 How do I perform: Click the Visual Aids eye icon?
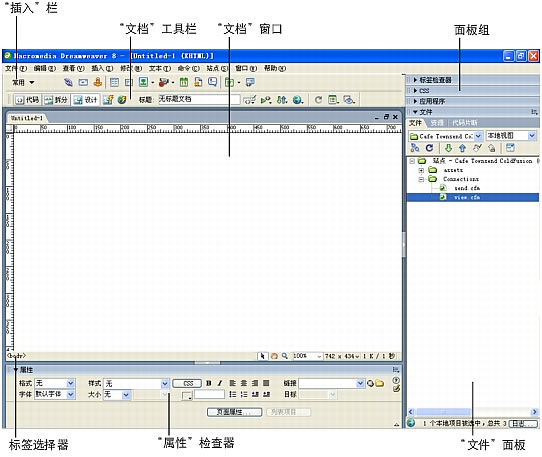pos(349,100)
